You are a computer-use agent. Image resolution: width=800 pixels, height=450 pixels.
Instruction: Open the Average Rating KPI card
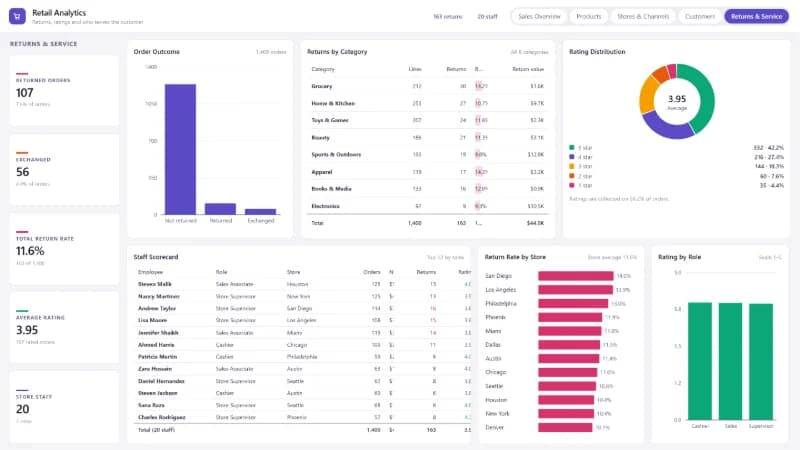tap(64, 328)
